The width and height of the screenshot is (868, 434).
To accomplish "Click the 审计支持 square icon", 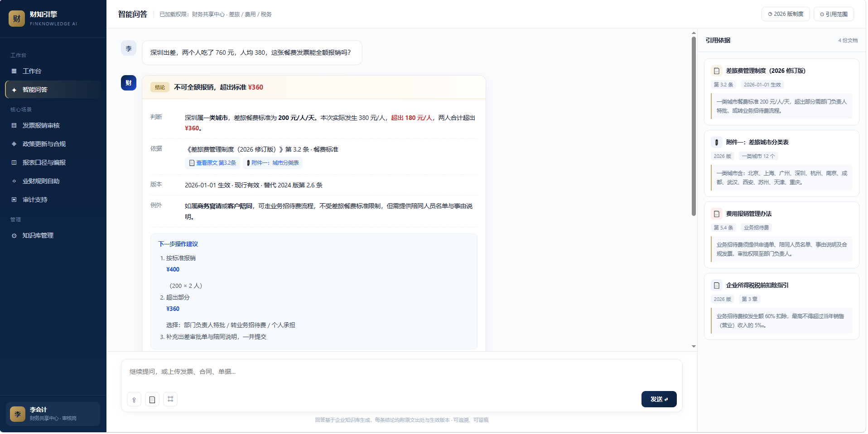I will [14, 200].
